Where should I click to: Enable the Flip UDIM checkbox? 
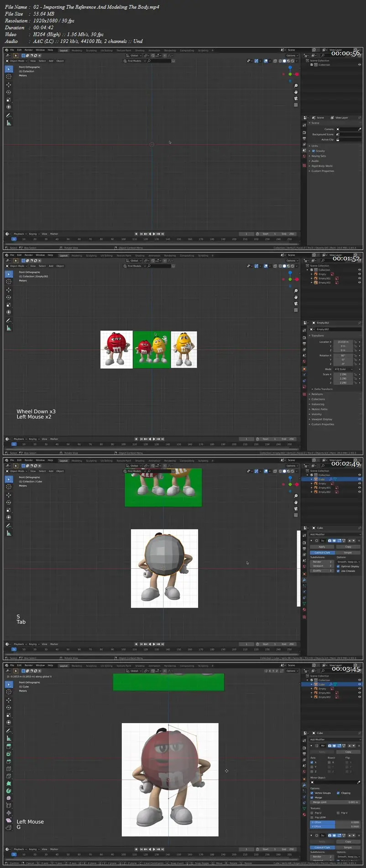(x=312, y=817)
